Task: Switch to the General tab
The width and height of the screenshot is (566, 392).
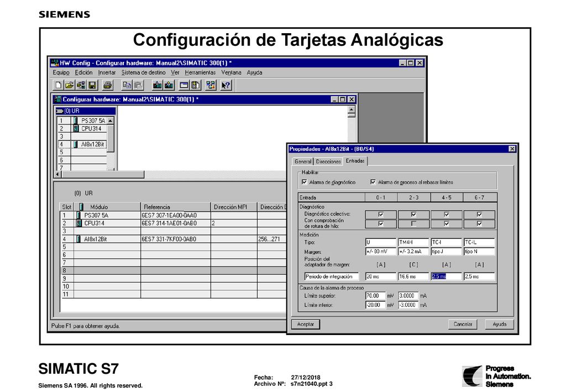Action: click(303, 161)
